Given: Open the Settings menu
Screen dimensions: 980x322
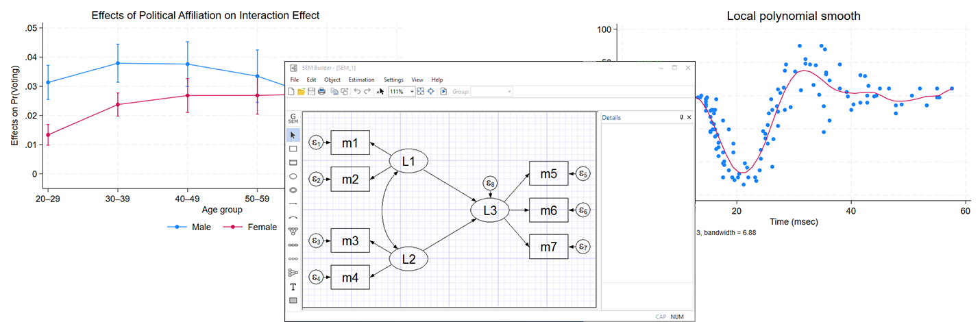Looking at the screenshot, I should click(x=393, y=80).
